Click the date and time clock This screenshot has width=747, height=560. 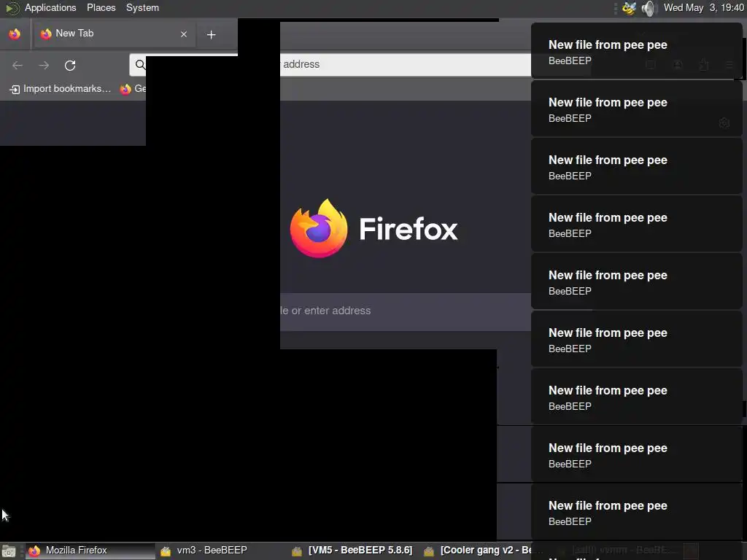pyautogui.click(x=704, y=7)
